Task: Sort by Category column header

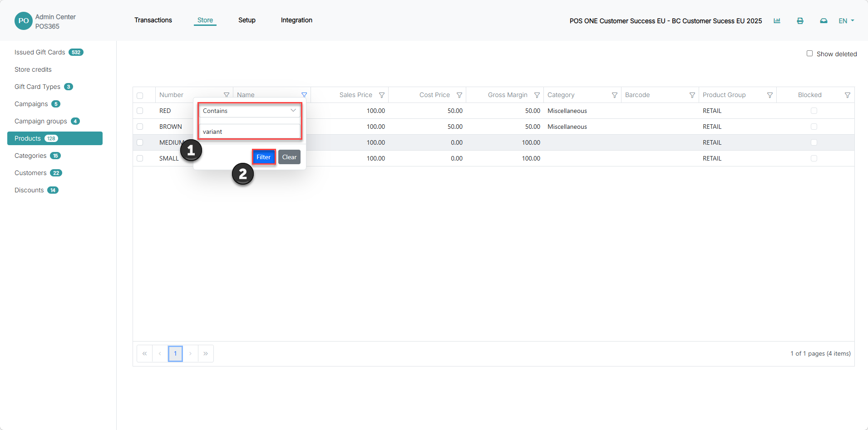Action: click(x=561, y=95)
